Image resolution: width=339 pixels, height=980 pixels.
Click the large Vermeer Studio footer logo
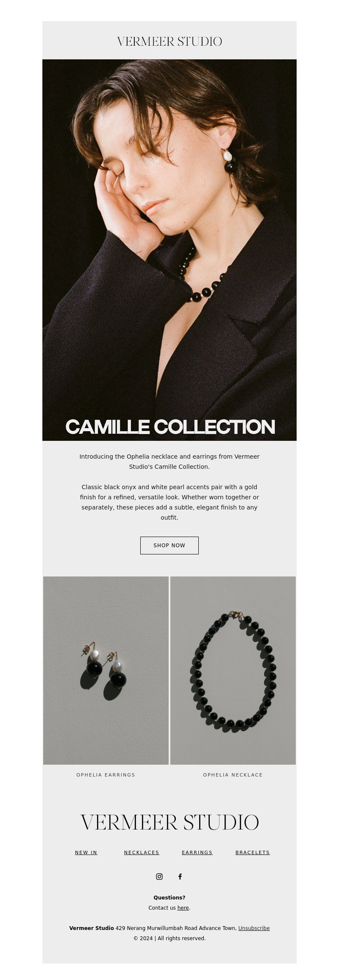169,823
